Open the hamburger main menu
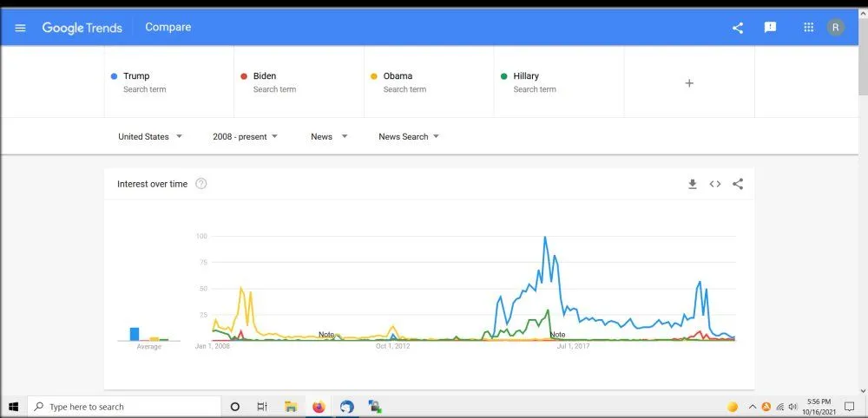 click(x=21, y=28)
